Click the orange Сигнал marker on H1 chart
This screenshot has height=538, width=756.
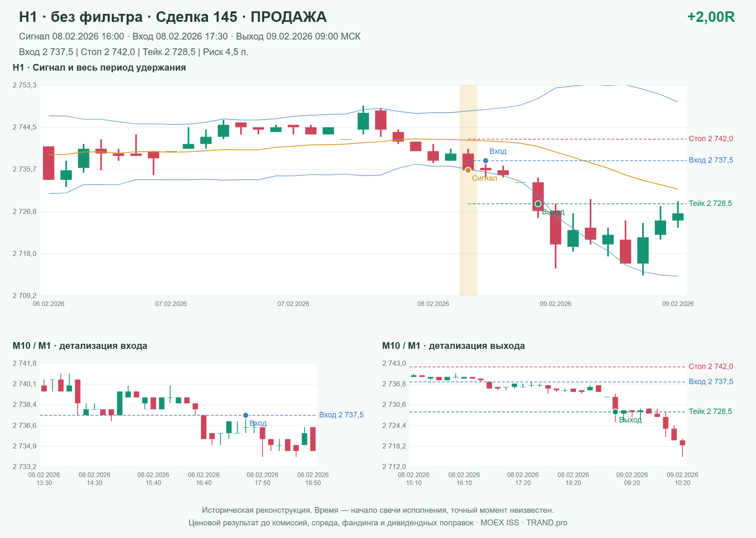click(x=468, y=170)
